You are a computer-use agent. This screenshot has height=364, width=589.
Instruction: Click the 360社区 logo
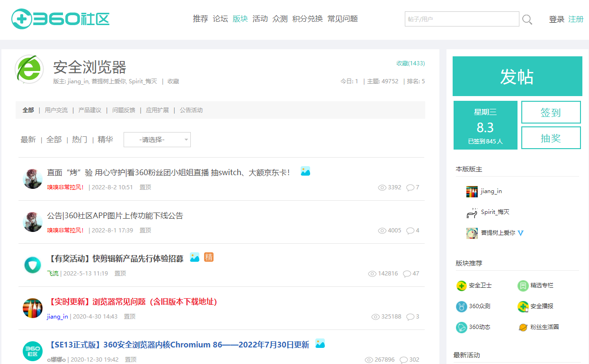coord(61,19)
